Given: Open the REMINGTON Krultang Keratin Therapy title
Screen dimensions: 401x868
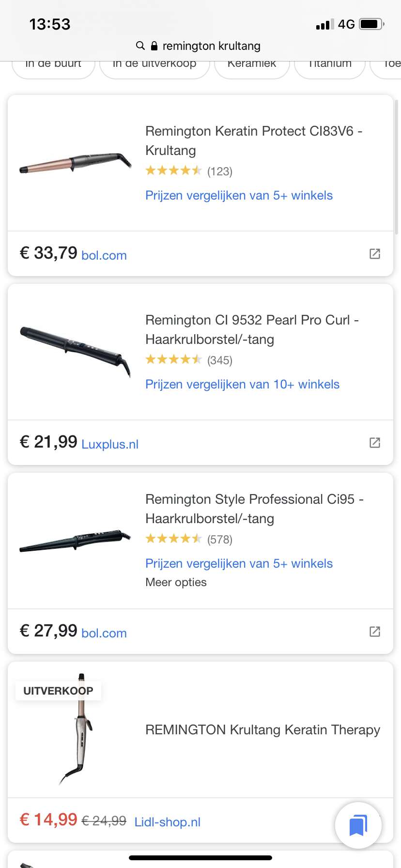Looking at the screenshot, I should 262,730.
